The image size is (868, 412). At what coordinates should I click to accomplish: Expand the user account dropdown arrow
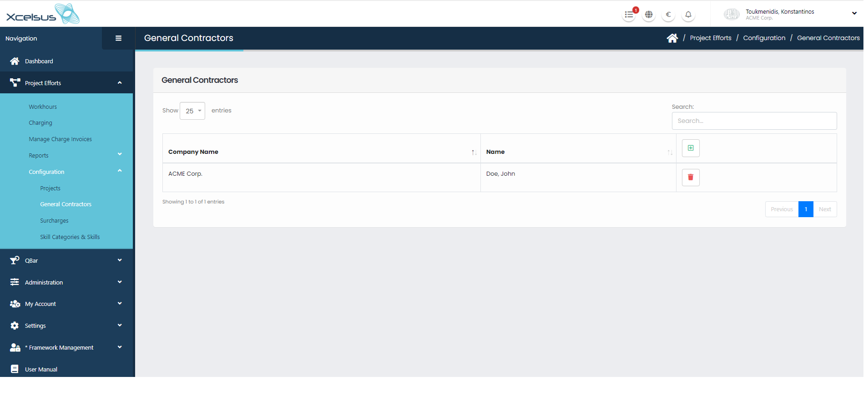coord(854,13)
